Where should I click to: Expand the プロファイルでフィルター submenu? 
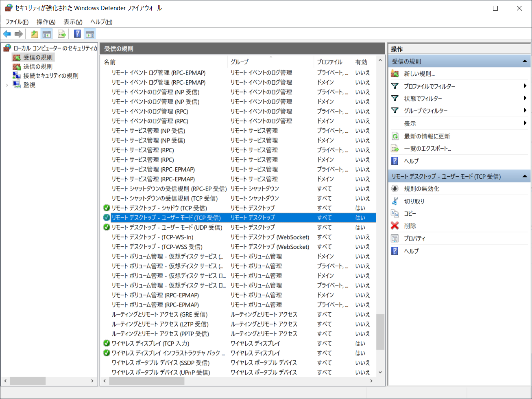coord(525,86)
